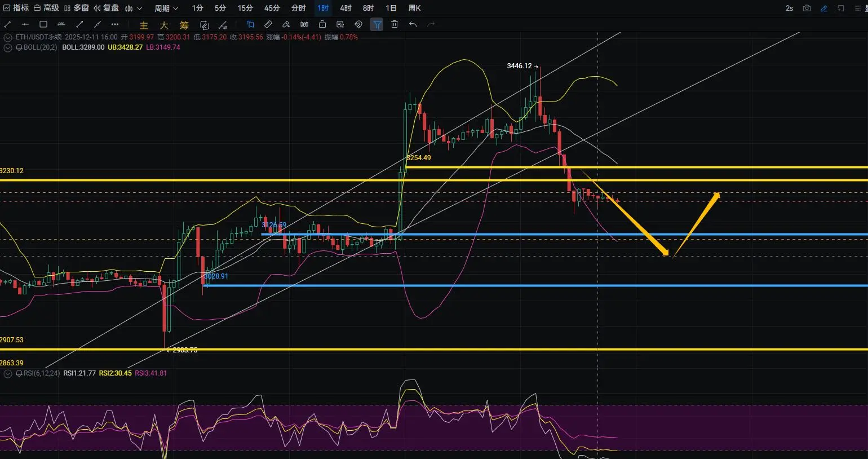Open the candlestick chart type dropdown

pos(134,8)
